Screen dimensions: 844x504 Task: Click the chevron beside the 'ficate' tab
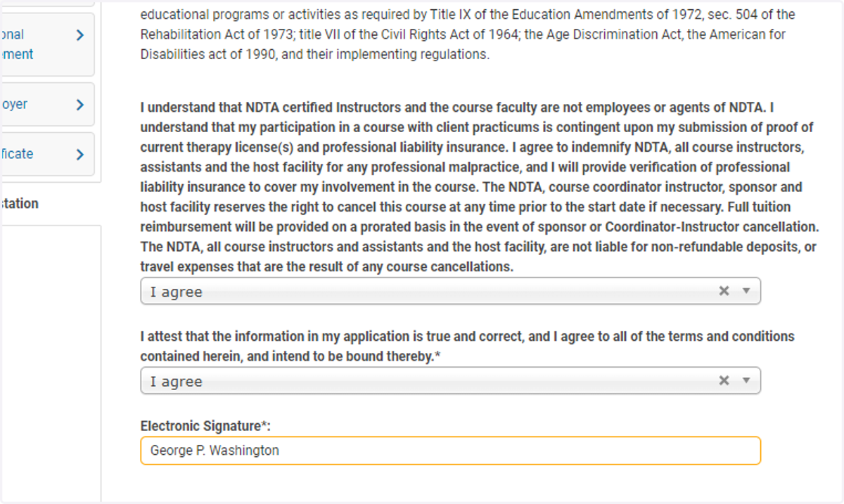(79, 154)
